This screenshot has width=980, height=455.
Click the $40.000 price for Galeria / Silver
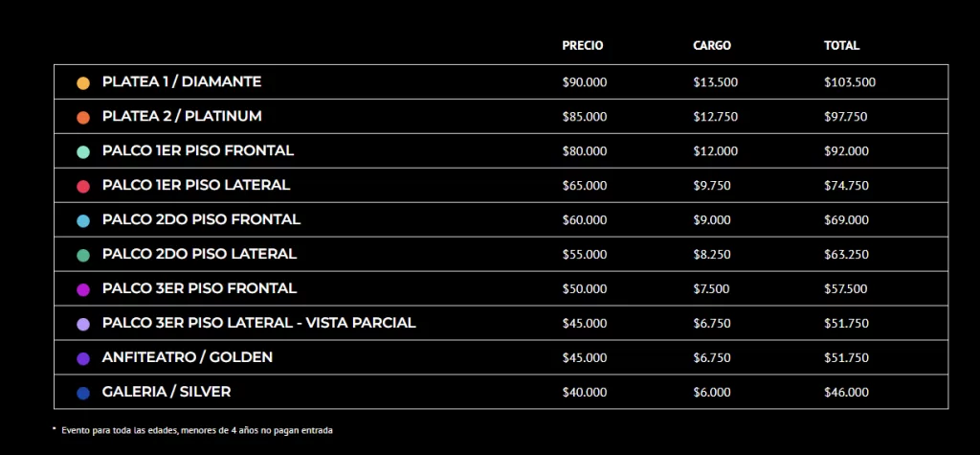(585, 392)
